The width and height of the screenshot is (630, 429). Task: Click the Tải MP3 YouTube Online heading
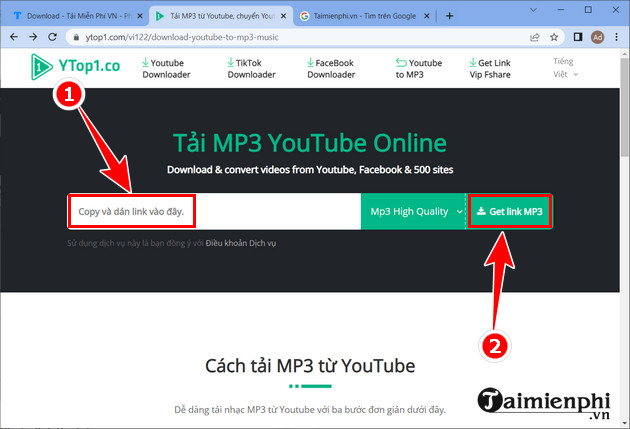pyautogui.click(x=310, y=143)
